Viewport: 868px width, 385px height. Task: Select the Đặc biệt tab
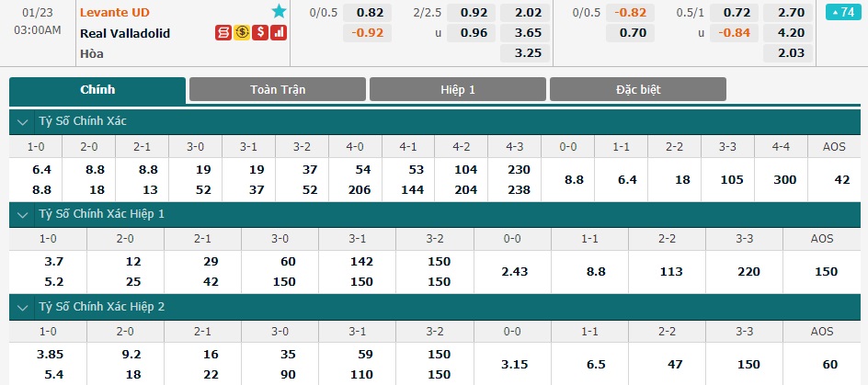click(638, 89)
